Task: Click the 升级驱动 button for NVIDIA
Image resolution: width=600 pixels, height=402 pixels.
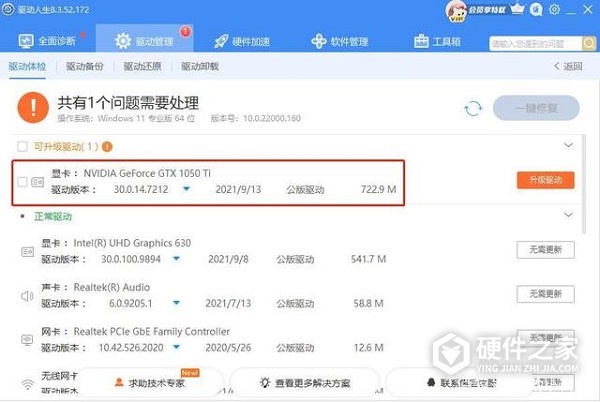Action: tap(545, 180)
